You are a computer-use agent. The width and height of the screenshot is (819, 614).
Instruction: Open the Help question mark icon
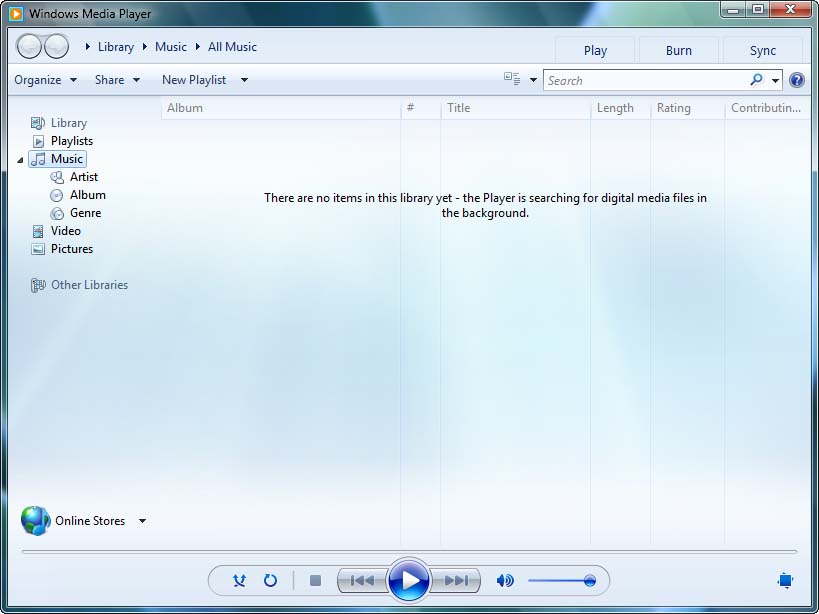coord(797,80)
